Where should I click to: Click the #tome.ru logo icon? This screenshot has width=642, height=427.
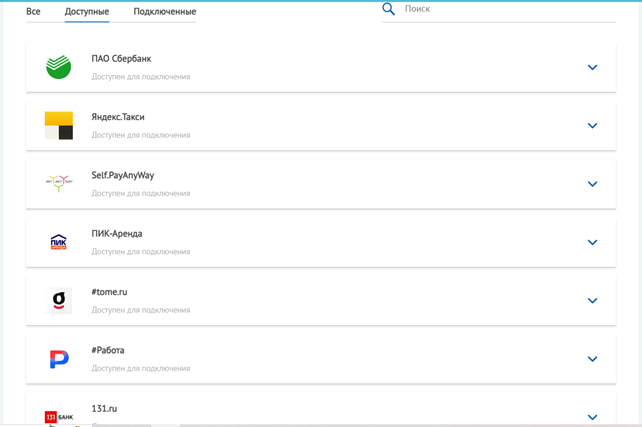(59, 300)
